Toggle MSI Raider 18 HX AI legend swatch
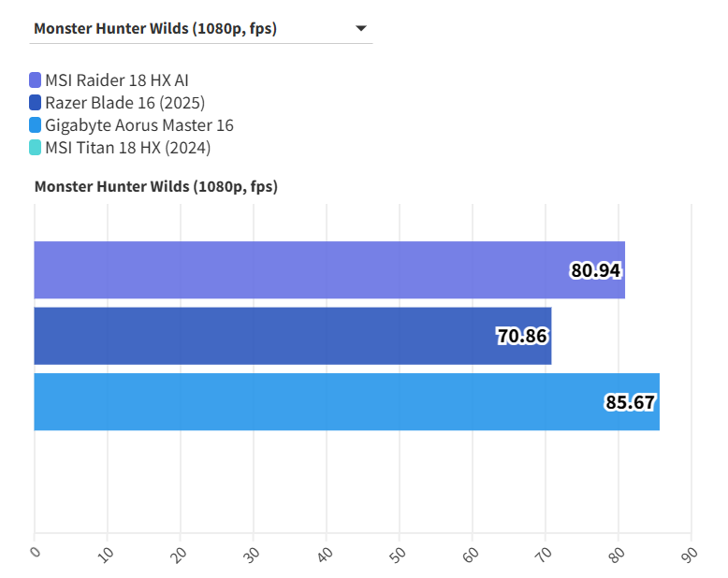The width and height of the screenshot is (728, 578). pyautogui.click(x=35, y=79)
